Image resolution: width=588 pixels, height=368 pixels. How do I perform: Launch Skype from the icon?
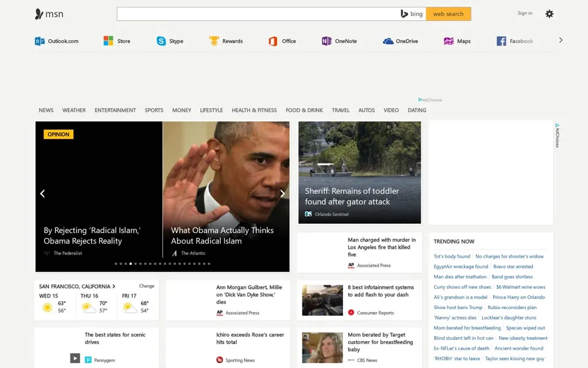click(x=161, y=41)
